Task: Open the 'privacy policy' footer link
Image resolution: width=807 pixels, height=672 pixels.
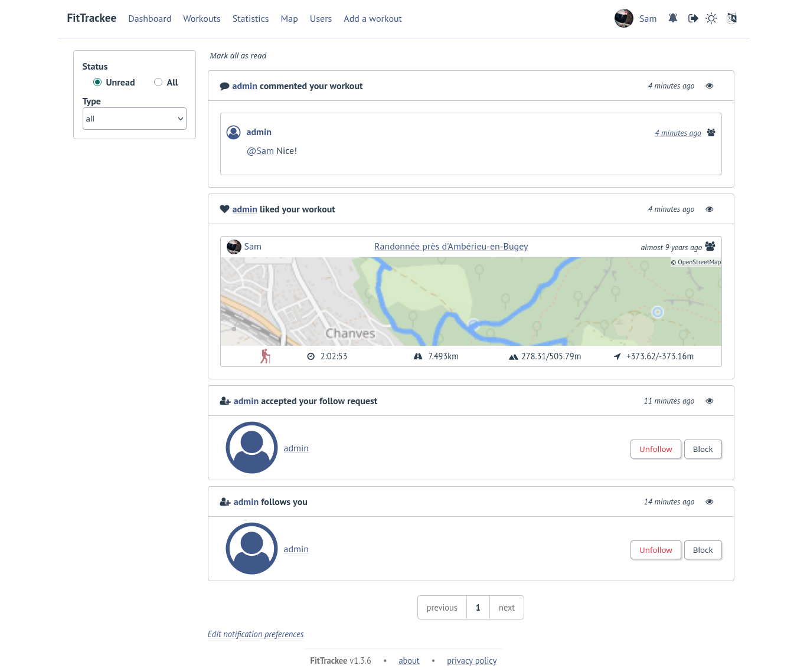Action: coord(472,661)
